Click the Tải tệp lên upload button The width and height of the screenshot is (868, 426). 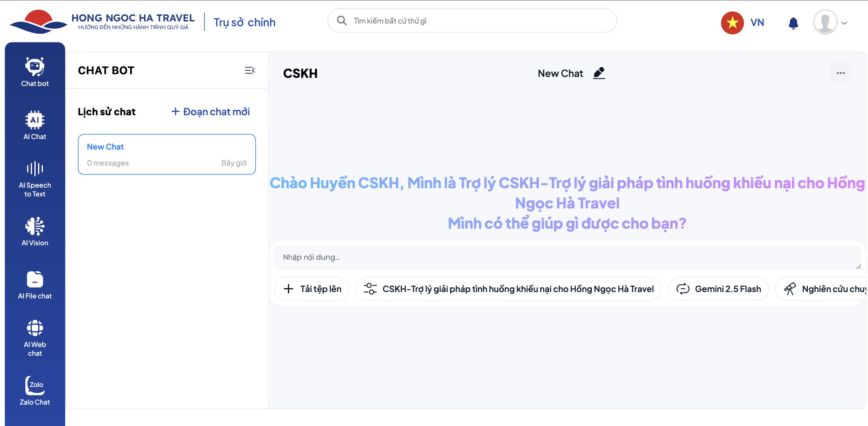(x=312, y=289)
